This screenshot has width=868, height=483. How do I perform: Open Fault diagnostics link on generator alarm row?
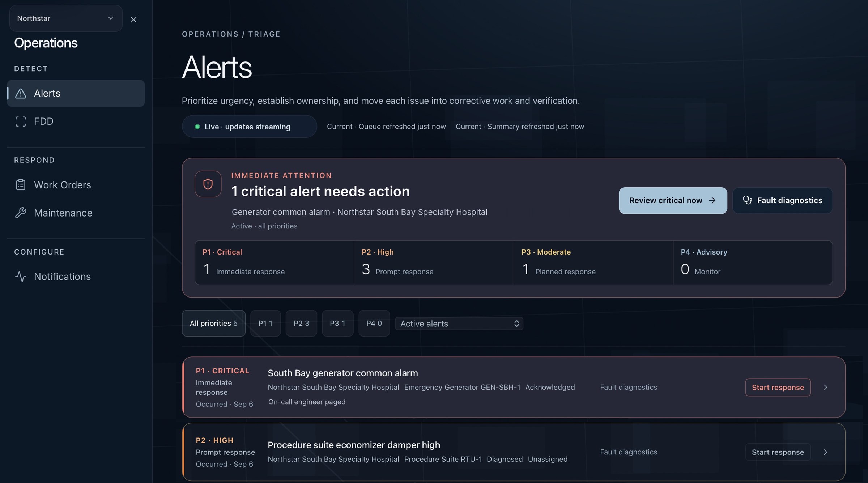point(629,388)
